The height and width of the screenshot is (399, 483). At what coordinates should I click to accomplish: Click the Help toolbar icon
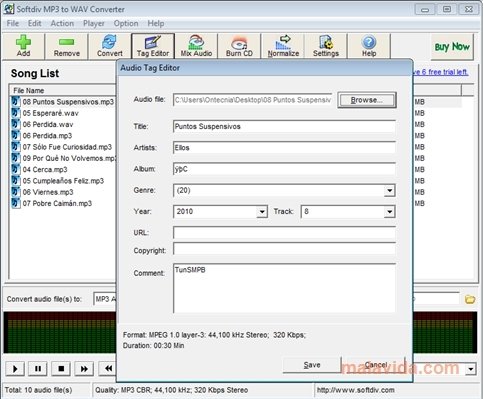coord(369,46)
